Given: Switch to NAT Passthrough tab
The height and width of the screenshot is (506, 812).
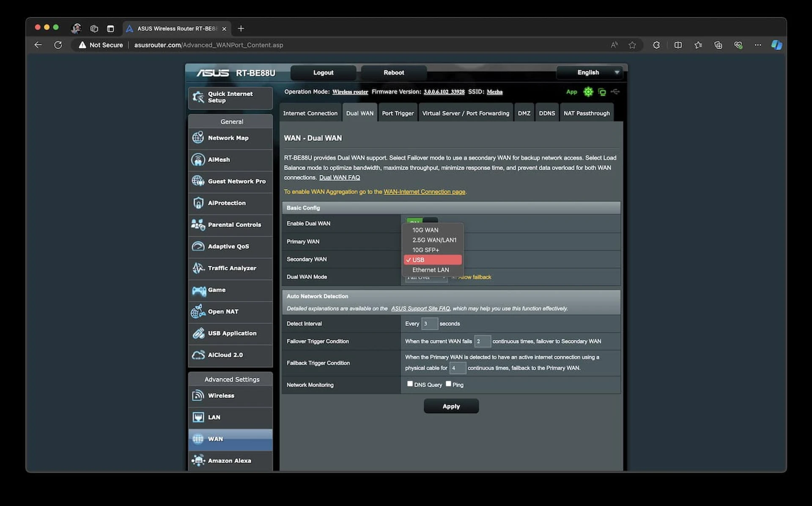Looking at the screenshot, I should click(x=587, y=113).
